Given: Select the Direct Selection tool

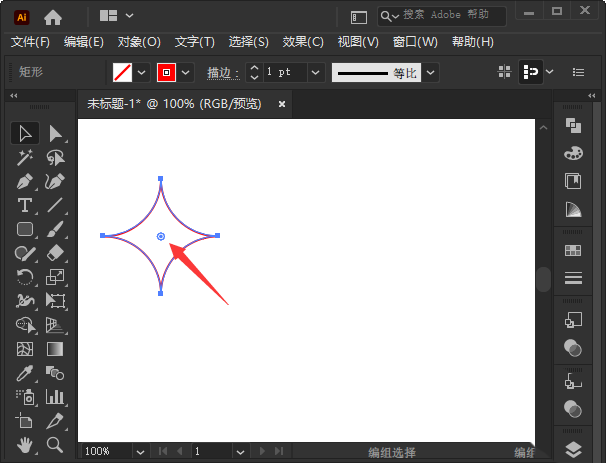Looking at the screenshot, I should pos(56,133).
